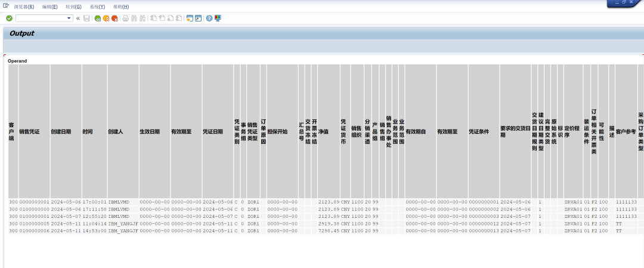644x268 pixels.
Task: Click the Print icon
Action: tap(126, 19)
